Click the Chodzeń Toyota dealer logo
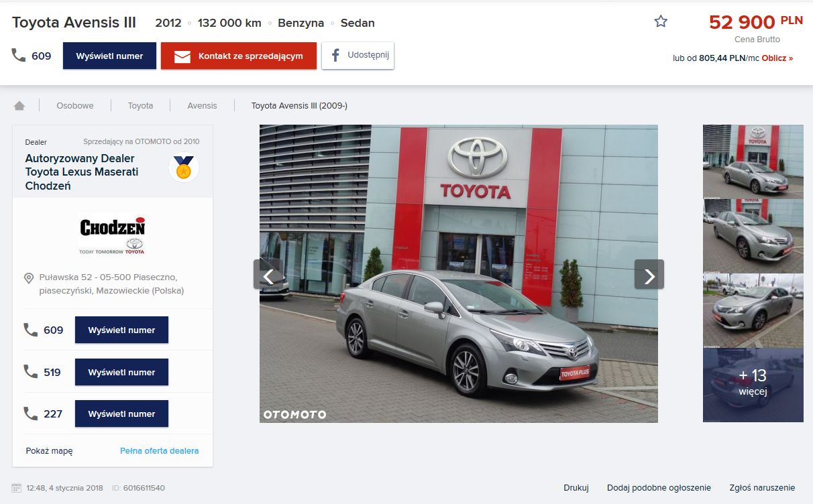Image resolution: width=813 pixels, height=504 pixels. (112, 235)
